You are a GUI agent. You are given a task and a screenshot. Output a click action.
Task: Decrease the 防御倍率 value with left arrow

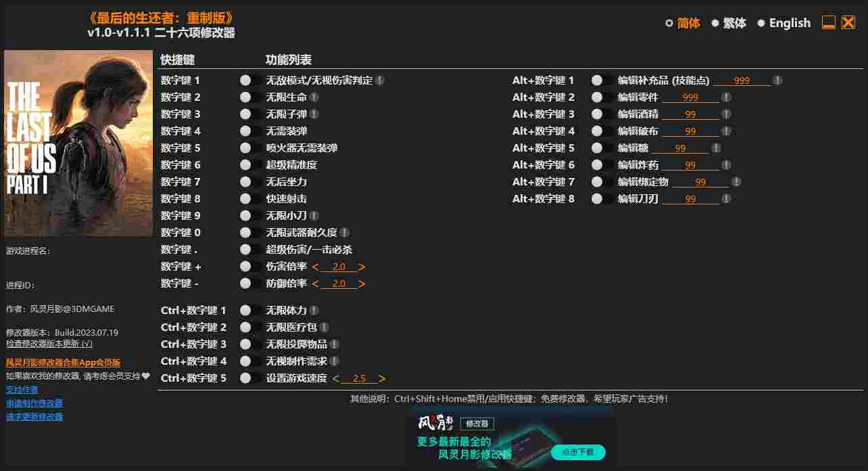pyautogui.click(x=316, y=284)
